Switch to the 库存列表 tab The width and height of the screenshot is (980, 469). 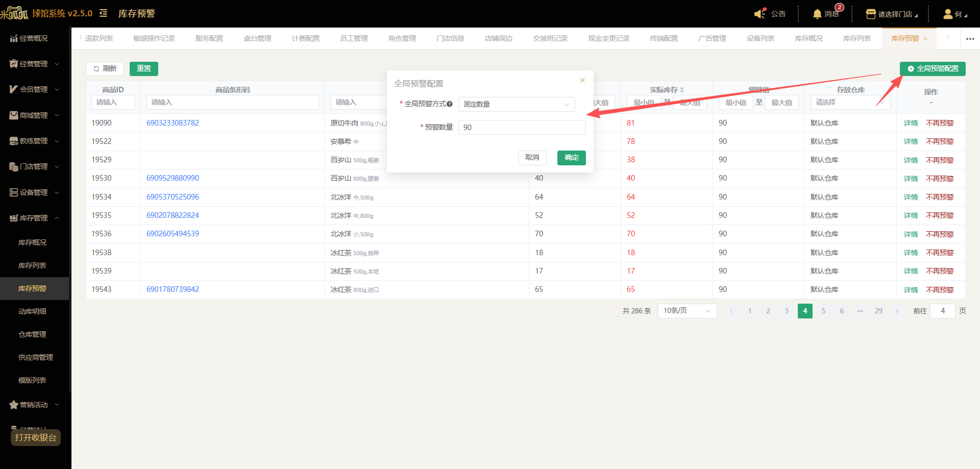tap(857, 38)
